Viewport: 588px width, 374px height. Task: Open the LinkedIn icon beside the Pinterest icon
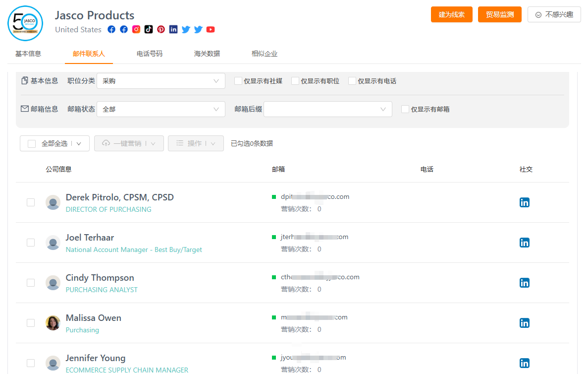click(x=173, y=29)
